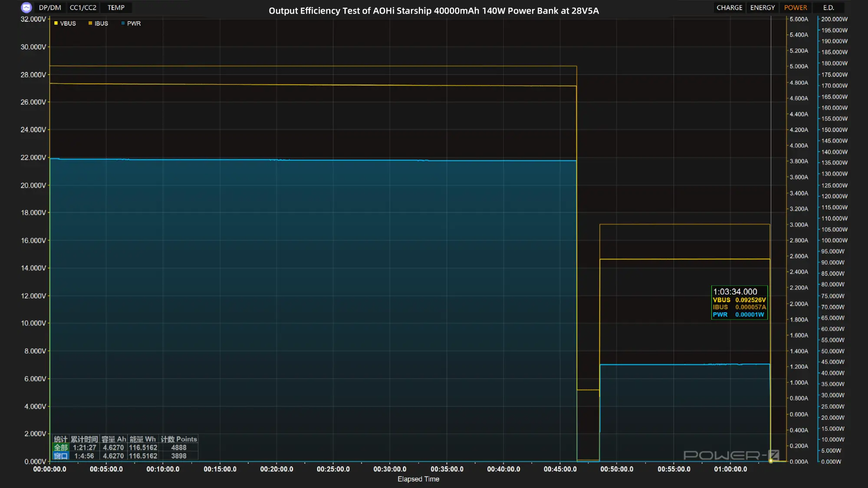Click the blue PWR color swatch
The image size is (868, 488).
[x=123, y=23]
